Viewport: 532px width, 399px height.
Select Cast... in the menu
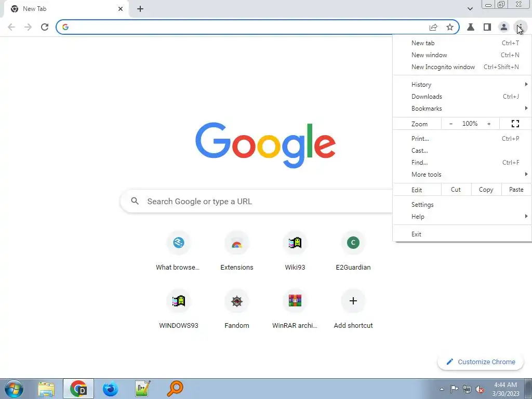[462, 150]
